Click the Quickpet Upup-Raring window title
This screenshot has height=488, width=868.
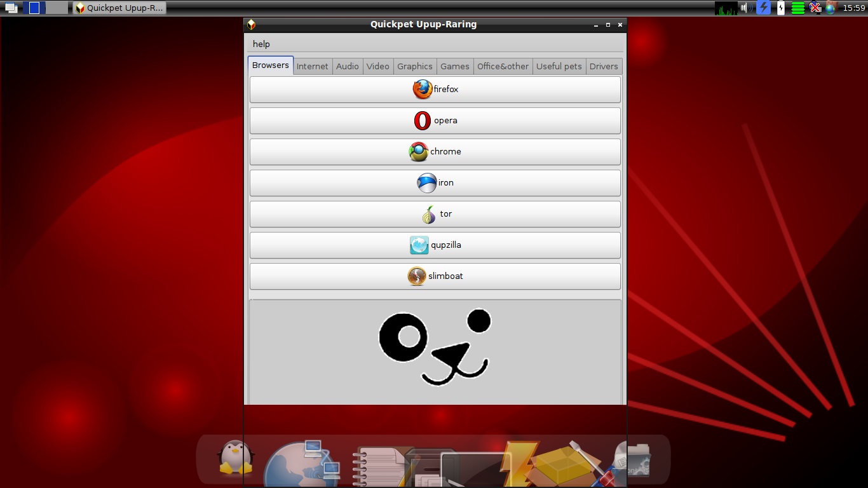click(423, 25)
